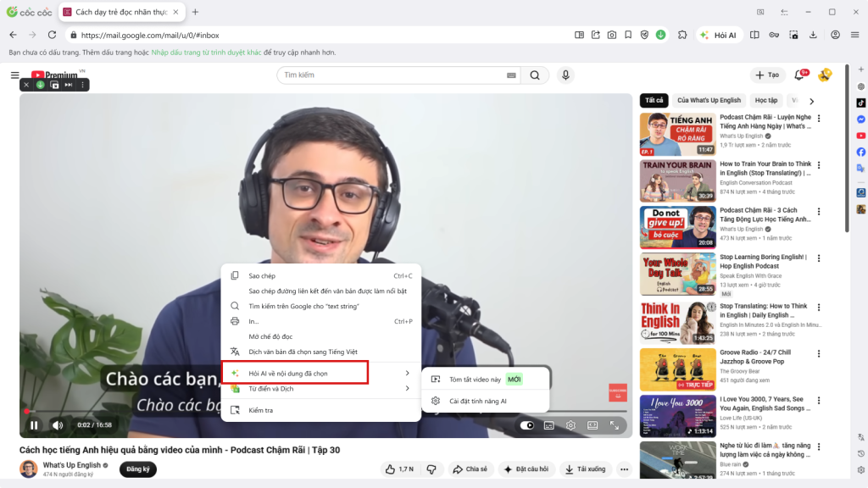Dislike the video
Viewport: 868px width, 488px height.
(431, 469)
